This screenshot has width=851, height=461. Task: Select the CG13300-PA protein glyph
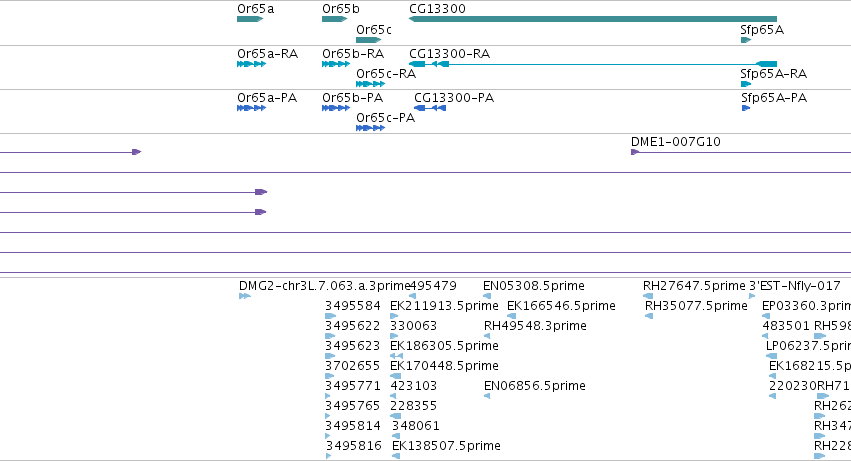(x=430, y=108)
